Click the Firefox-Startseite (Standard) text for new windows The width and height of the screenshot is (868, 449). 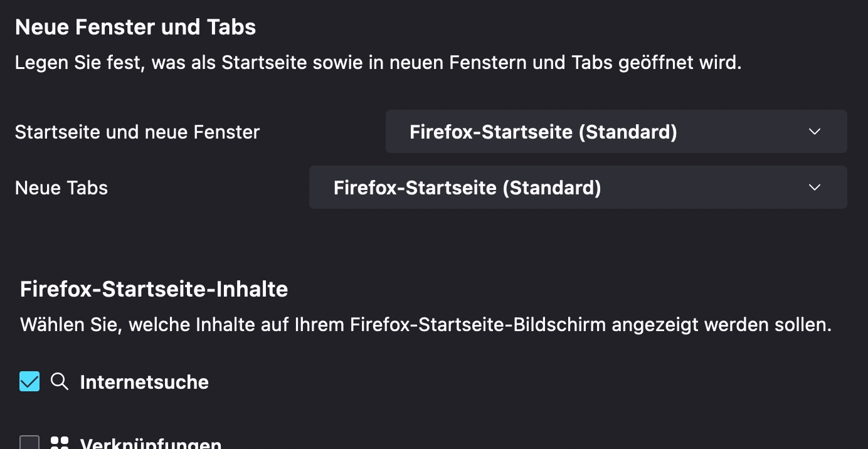[543, 132]
